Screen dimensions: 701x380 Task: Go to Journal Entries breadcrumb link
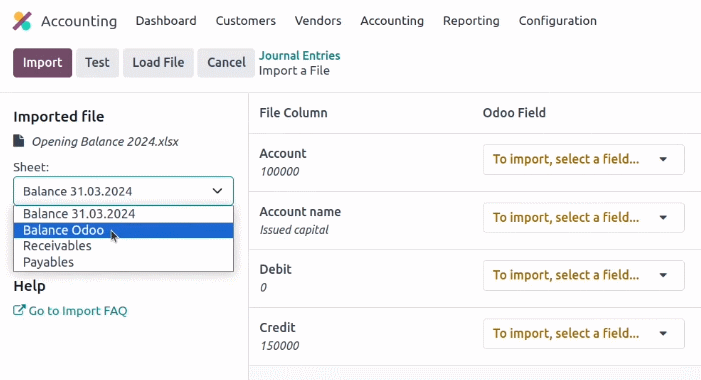[x=300, y=55]
